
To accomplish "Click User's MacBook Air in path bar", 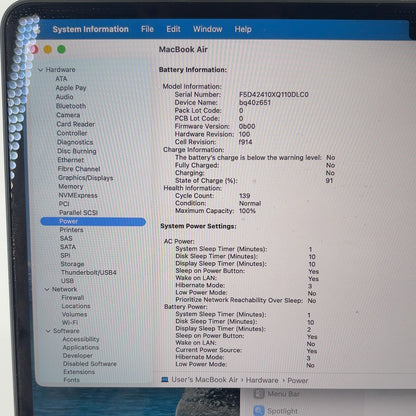I will pos(204,380).
